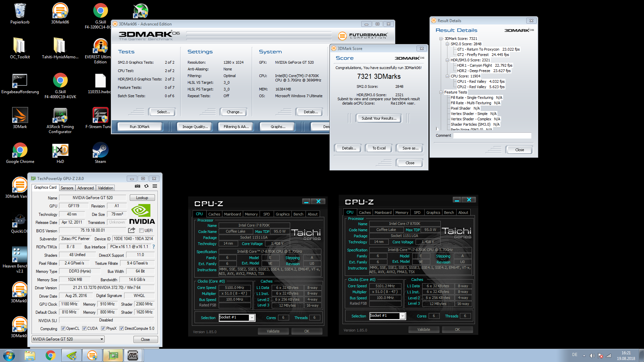
Task: Toggle the PhysX checkbox
Action: [x=103, y=328]
